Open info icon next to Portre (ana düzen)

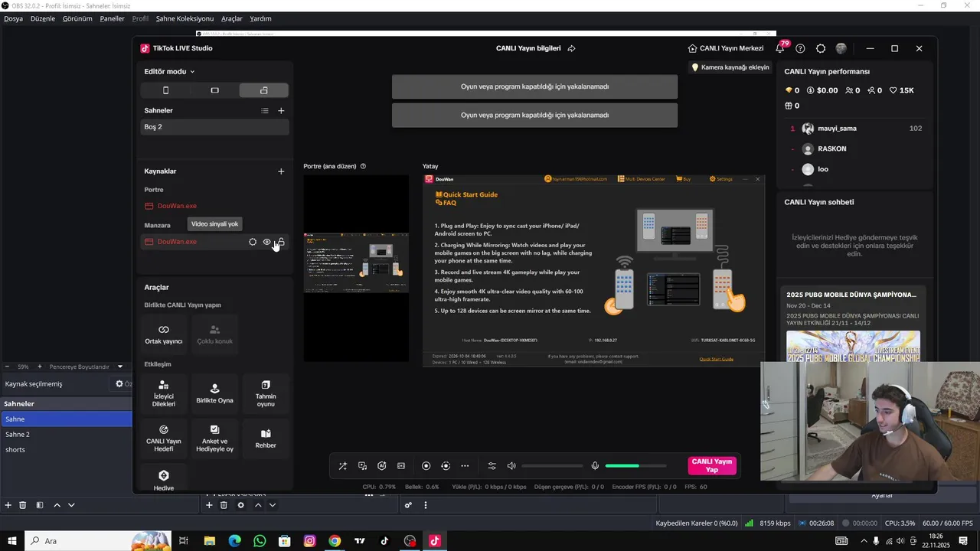[x=363, y=166]
